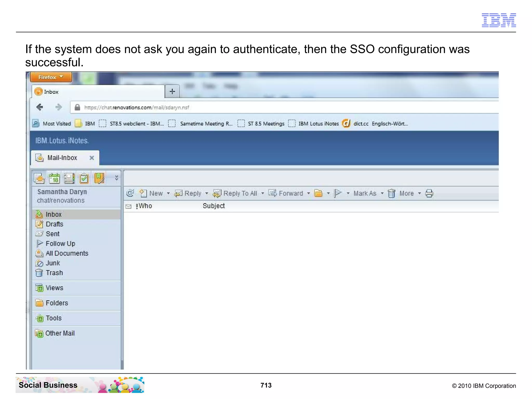Switch to the Contacts view icon
Image resolution: width=532 pixels, height=399 pixels.
[69, 178]
